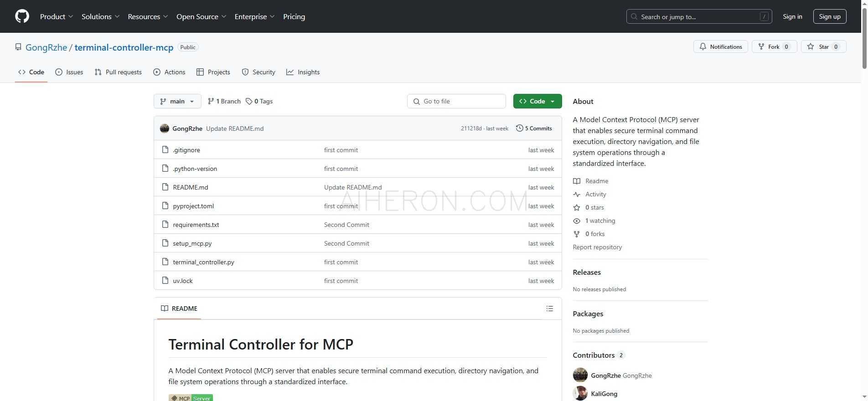The height and width of the screenshot is (401, 868).
Task: Click the search magnifier icon in the top bar
Action: [x=634, y=16]
